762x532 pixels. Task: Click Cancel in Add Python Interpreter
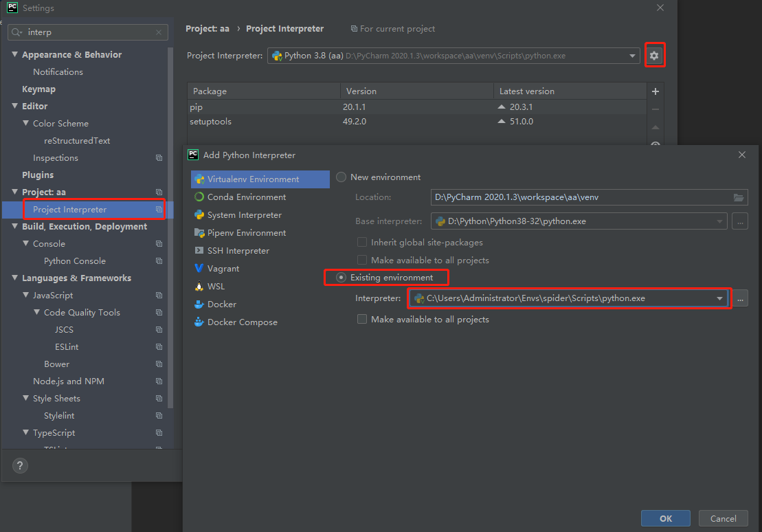coord(723,518)
